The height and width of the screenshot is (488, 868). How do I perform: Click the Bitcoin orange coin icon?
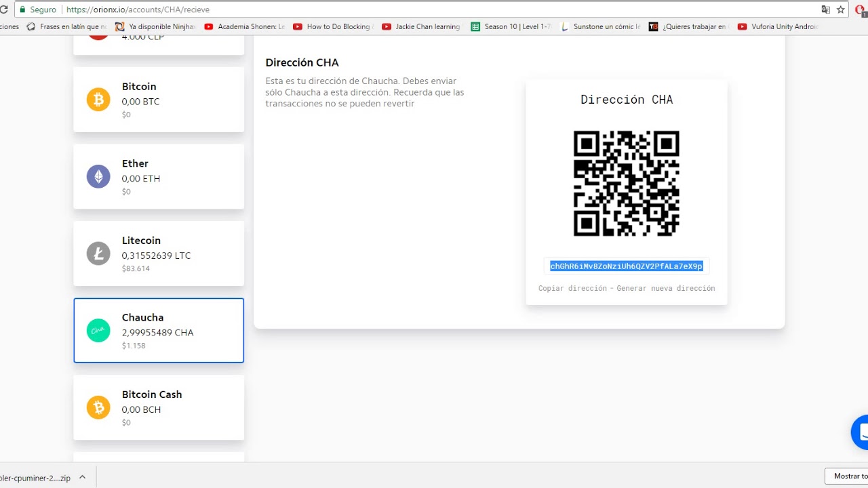(x=98, y=100)
